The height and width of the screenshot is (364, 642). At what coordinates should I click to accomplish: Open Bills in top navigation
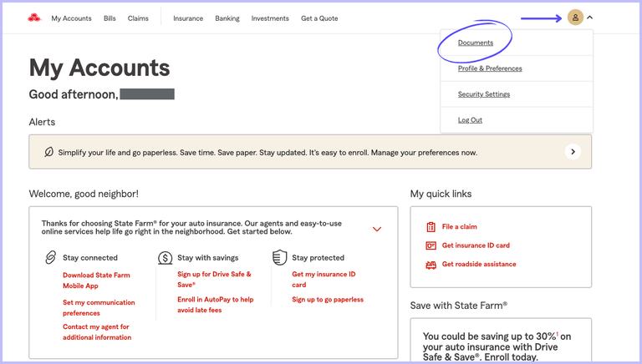[x=110, y=18]
